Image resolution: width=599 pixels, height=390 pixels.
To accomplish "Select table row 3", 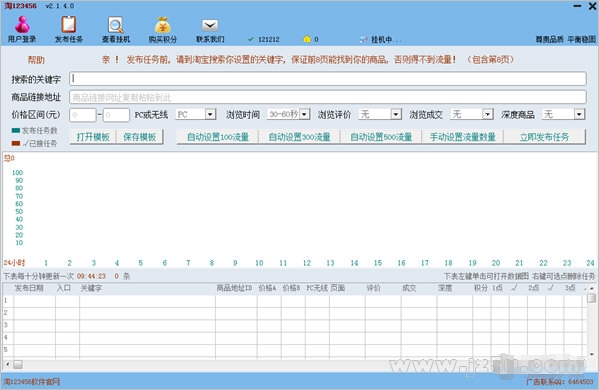I will pyautogui.click(x=294, y=325).
